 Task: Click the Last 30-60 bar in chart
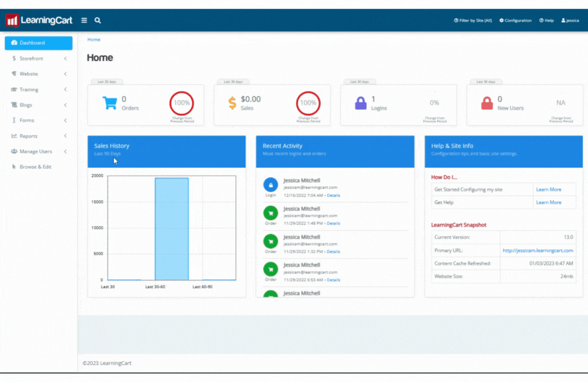(172, 229)
